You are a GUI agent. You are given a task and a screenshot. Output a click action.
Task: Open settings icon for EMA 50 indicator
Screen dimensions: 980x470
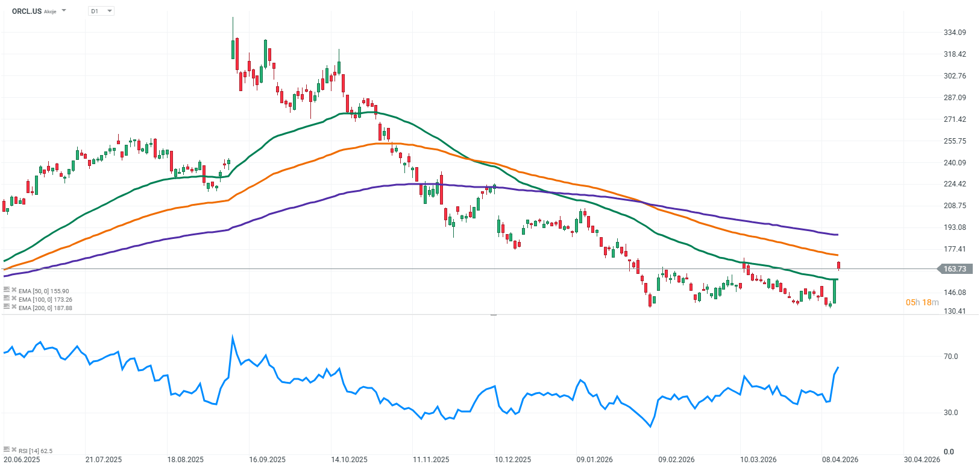click(x=7, y=290)
